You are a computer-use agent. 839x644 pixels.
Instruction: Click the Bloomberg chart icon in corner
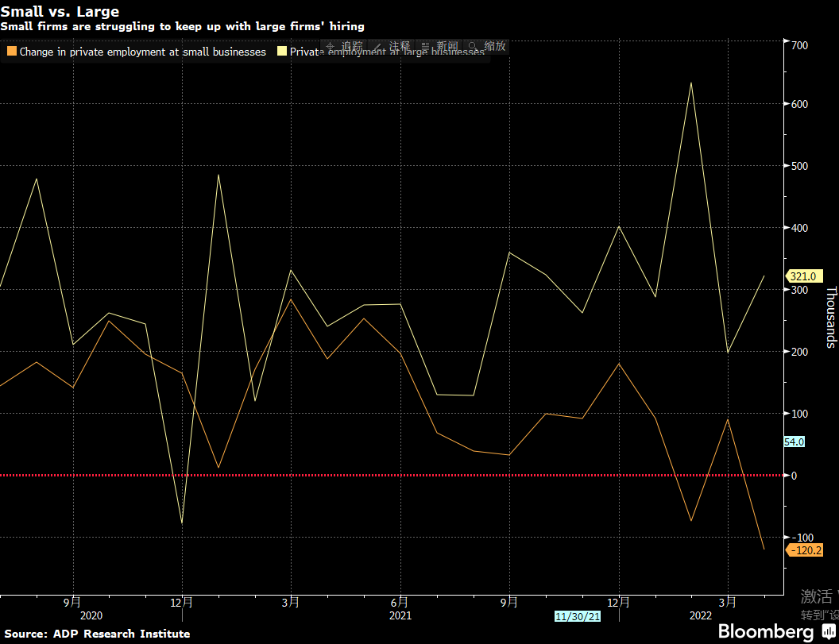(827, 631)
